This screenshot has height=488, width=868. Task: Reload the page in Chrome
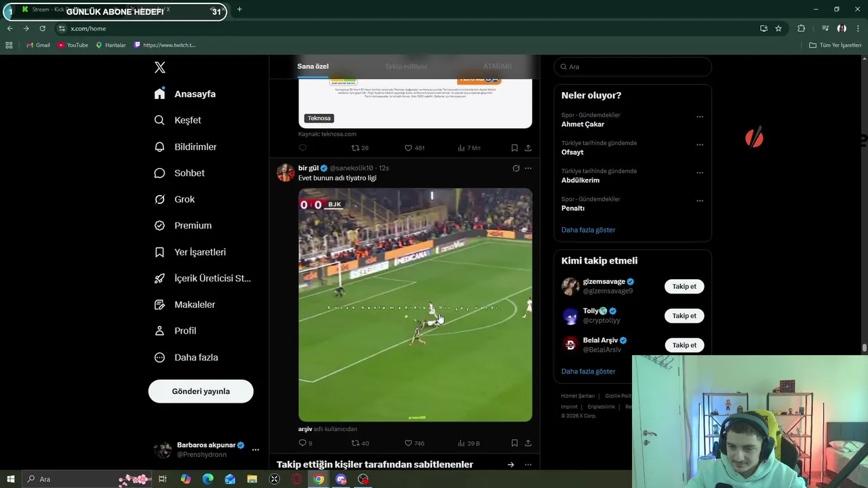point(42,28)
